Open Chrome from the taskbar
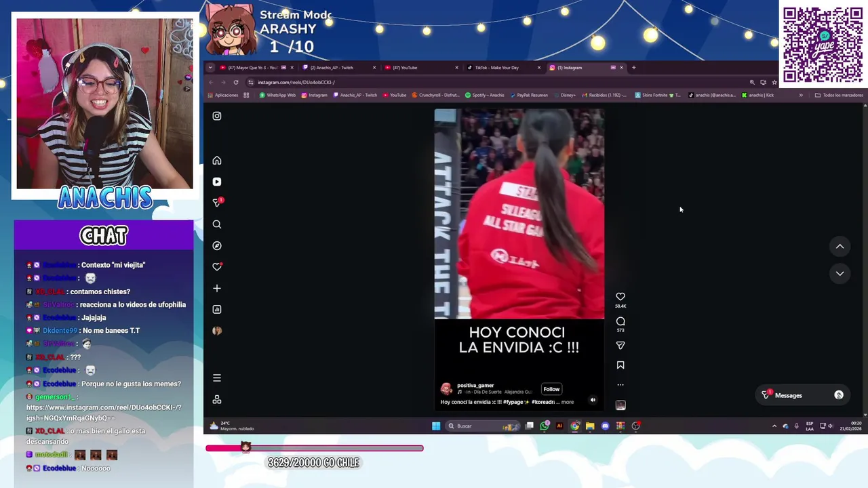868x488 pixels. coord(575,426)
